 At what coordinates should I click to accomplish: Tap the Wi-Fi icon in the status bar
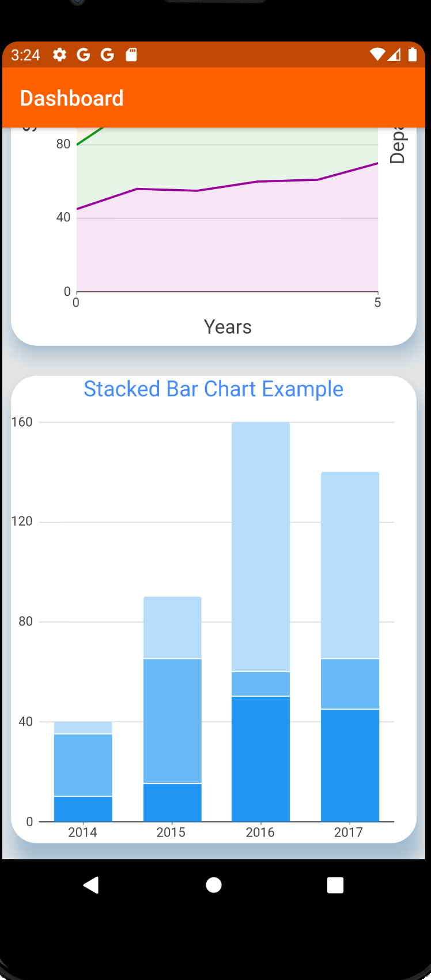click(x=377, y=55)
